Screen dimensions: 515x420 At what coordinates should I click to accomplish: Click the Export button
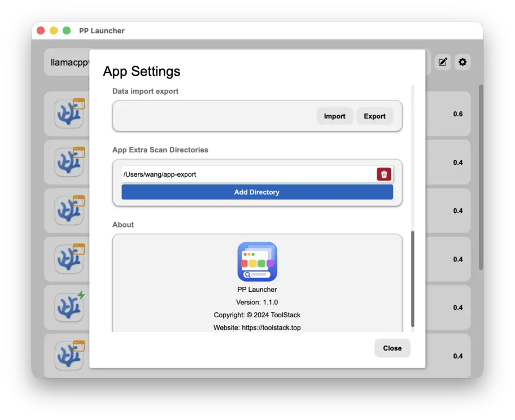click(374, 116)
